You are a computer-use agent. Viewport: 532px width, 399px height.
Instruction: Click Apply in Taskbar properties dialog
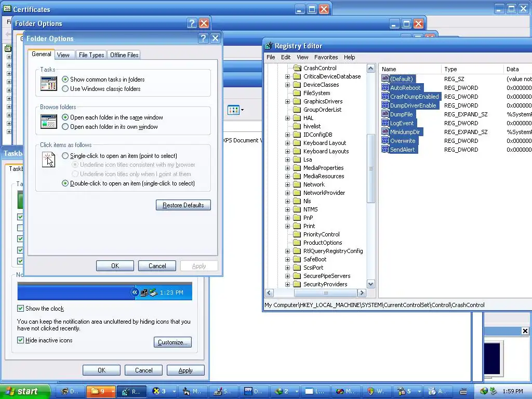185,370
